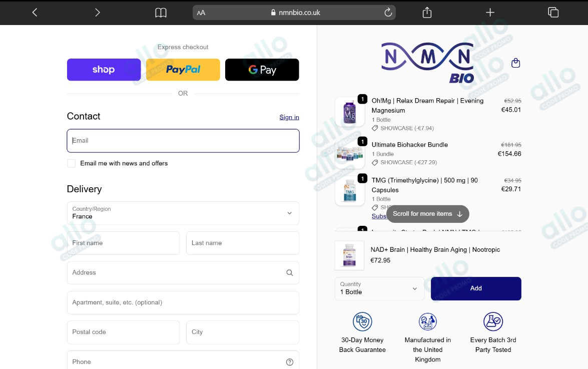Open the bookmarks sidebar

point(161,12)
